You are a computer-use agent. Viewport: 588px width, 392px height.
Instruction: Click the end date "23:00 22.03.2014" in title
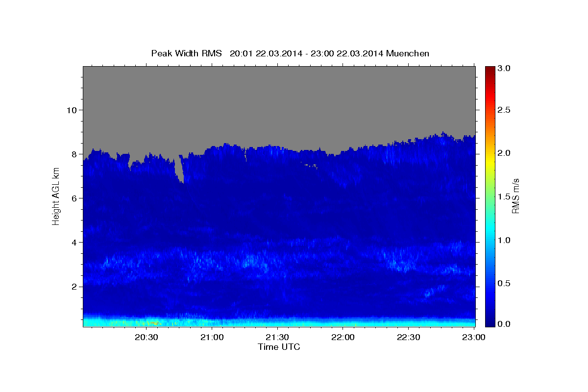[x=347, y=53]
